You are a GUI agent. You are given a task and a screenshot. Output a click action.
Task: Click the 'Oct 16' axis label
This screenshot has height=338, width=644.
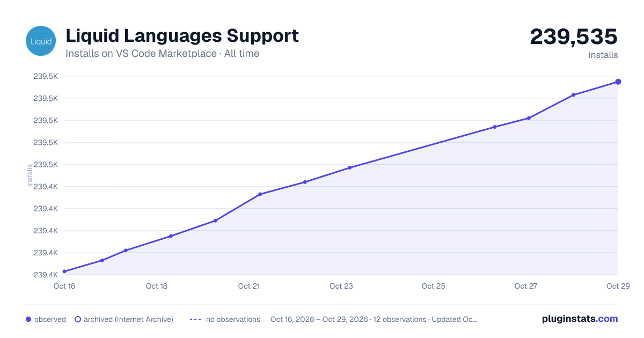64,286
